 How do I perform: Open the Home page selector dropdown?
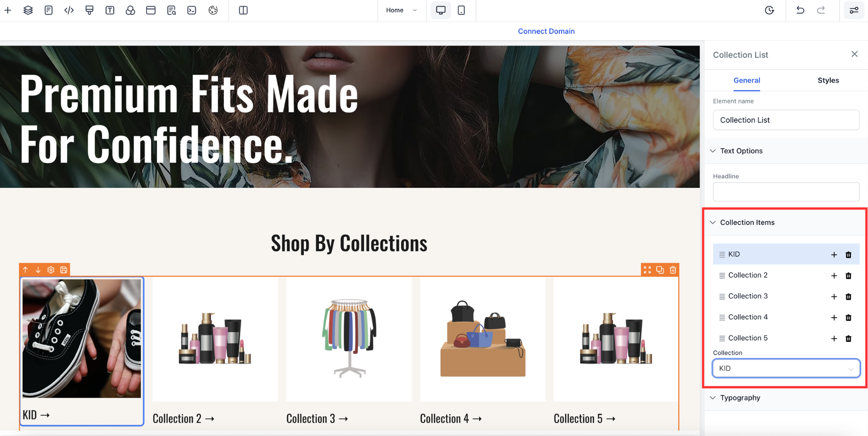(401, 10)
